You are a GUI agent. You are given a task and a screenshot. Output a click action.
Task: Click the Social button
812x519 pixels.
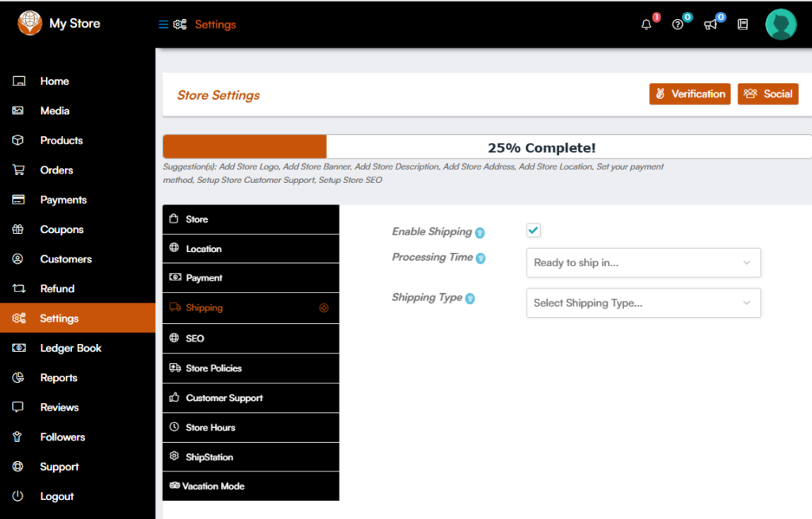pyautogui.click(x=768, y=94)
